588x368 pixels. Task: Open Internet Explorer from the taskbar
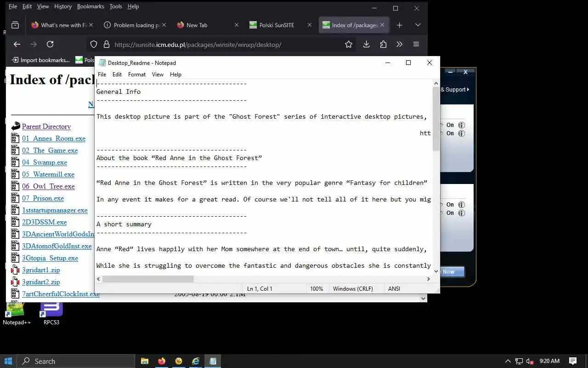(196, 361)
